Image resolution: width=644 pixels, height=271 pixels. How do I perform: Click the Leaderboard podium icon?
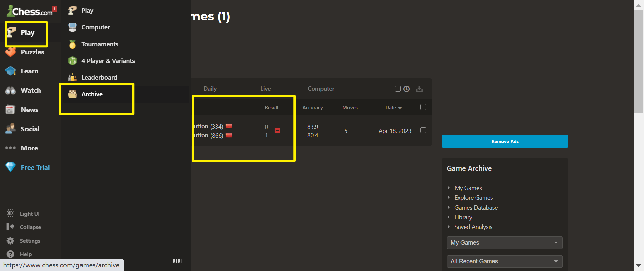coord(72,77)
